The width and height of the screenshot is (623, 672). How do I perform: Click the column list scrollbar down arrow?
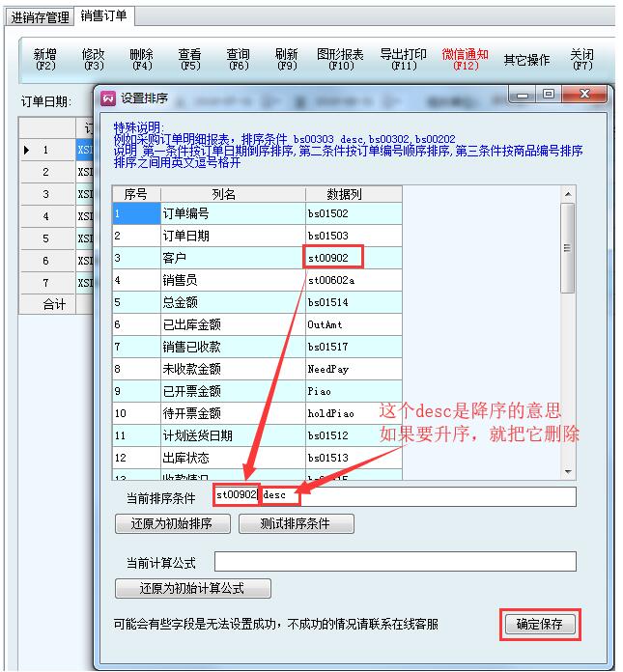click(x=568, y=470)
